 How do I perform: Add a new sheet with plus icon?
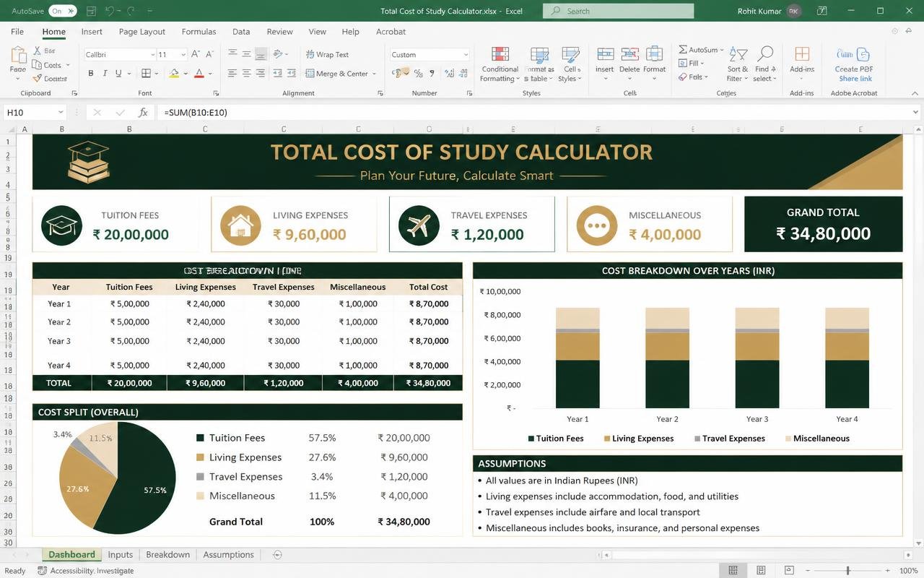click(x=277, y=554)
